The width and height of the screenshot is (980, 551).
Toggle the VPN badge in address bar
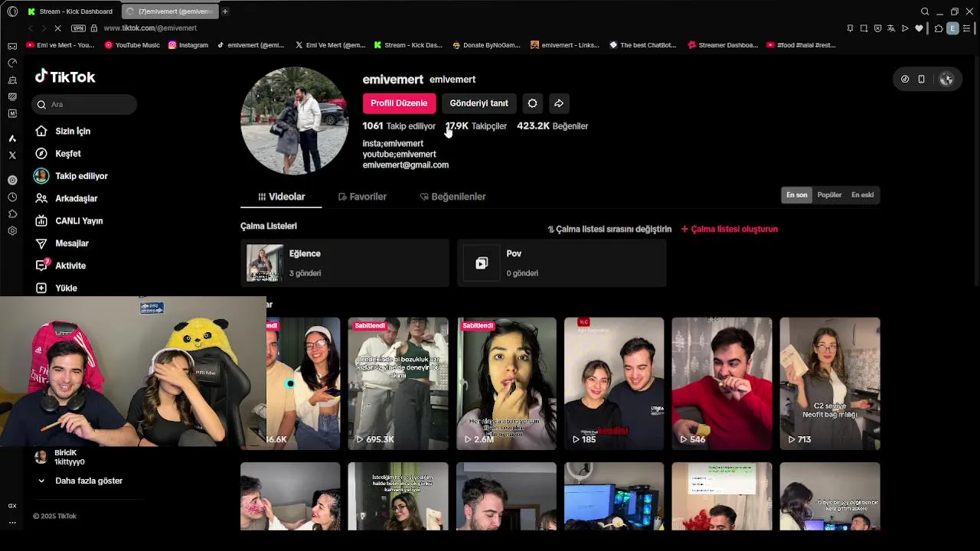coord(78,28)
